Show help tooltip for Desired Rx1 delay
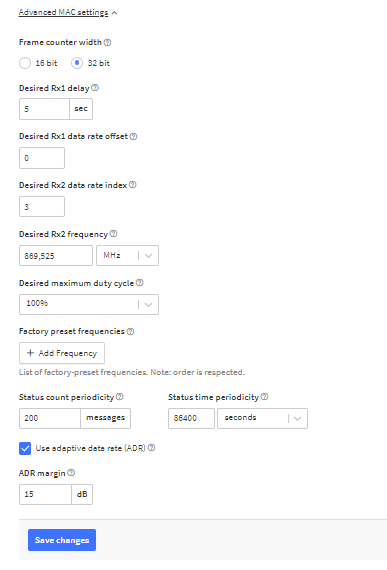This screenshot has height=570, width=387. 95,88
